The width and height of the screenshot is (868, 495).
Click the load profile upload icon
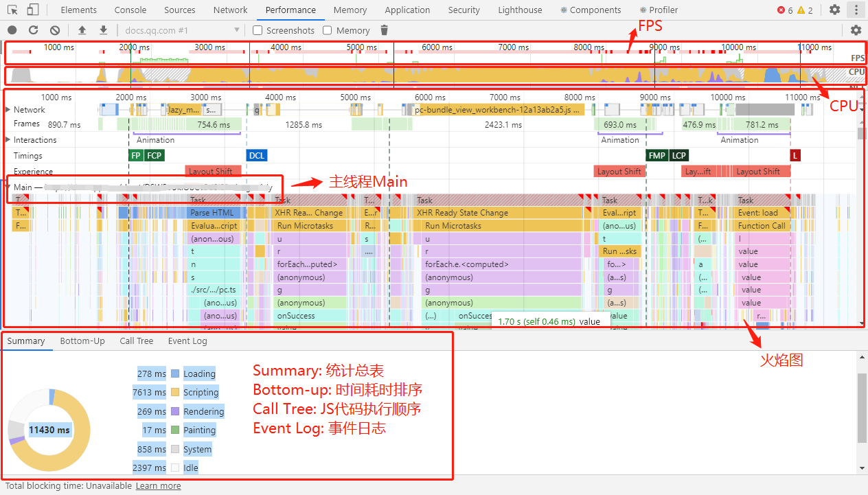(x=82, y=30)
